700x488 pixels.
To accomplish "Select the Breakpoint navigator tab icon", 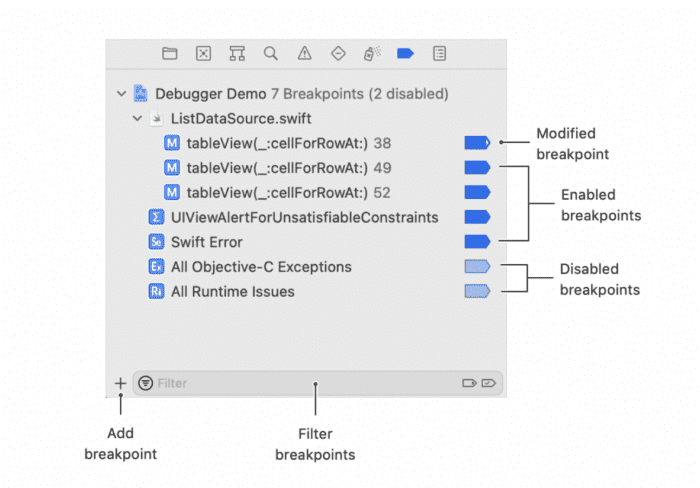I will [x=405, y=54].
